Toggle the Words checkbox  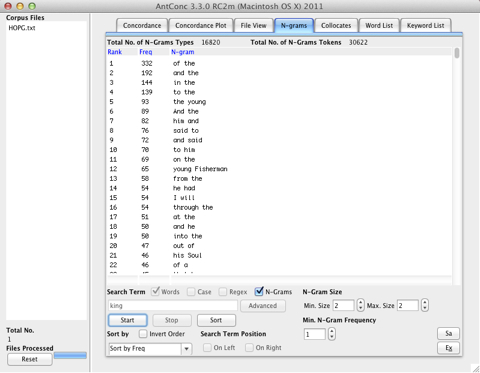pyautogui.click(x=155, y=292)
